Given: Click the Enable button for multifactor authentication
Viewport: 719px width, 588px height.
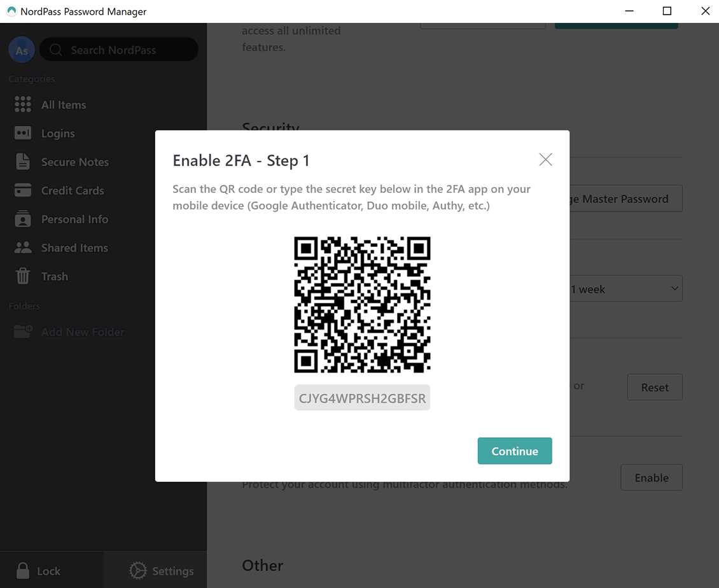Looking at the screenshot, I should 651,477.
